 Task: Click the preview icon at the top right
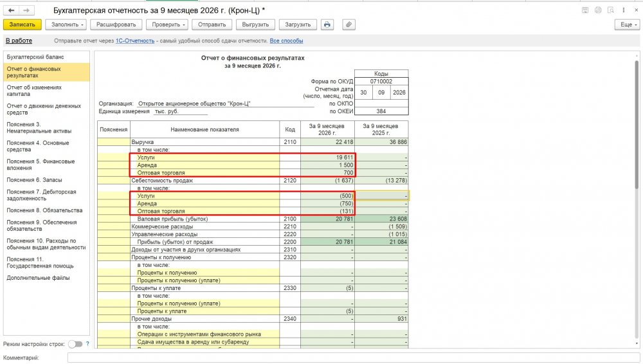coord(611,10)
